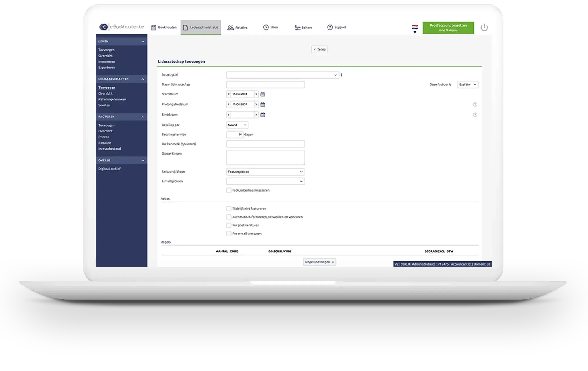
Task: Click the Betalingstermijn days field
Action: 235,135
